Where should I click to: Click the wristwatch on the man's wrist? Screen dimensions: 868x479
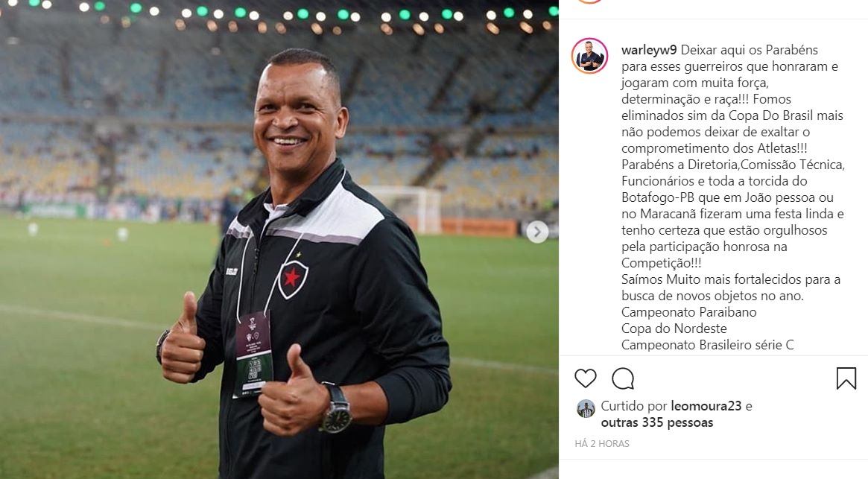pyautogui.click(x=335, y=410)
